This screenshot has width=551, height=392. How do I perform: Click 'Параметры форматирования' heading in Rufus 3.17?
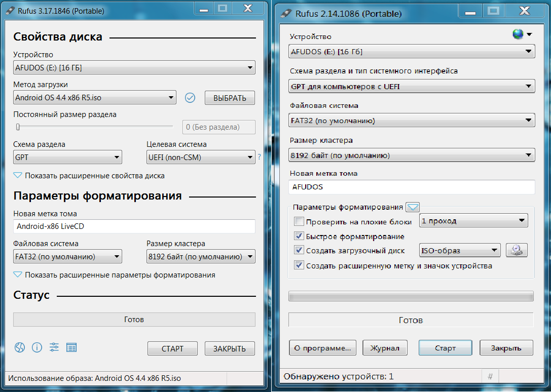point(97,195)
